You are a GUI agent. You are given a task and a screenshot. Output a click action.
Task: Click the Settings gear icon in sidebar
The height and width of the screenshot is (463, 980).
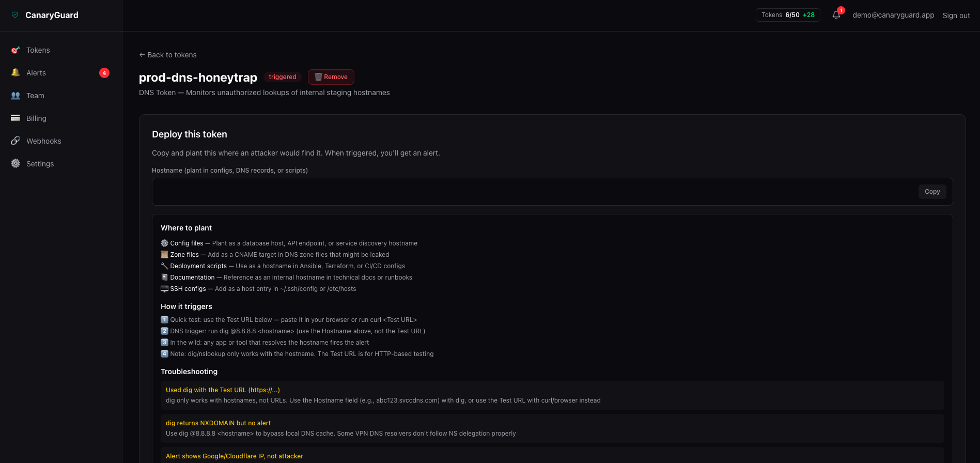click(15, 164)
